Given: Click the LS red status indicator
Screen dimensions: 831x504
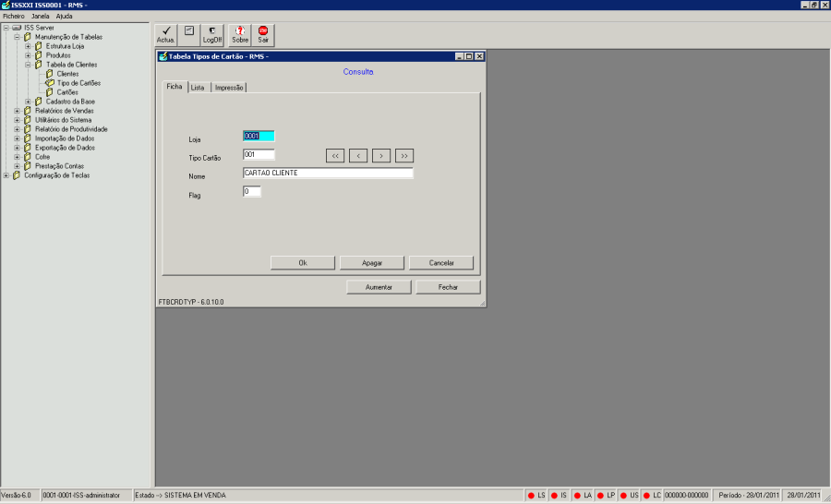Looking at the screenshot, I should click(x=531, y=496).
